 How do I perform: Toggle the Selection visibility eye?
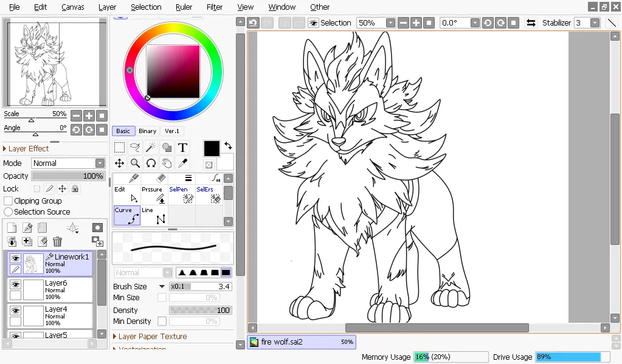coord(313,23)
